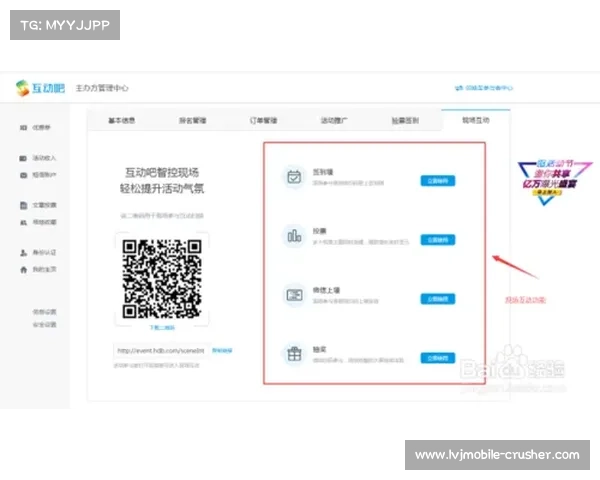Click 抽奖 title text
Image resolution: width=600 pixels, height=480 pixels.
320,349
